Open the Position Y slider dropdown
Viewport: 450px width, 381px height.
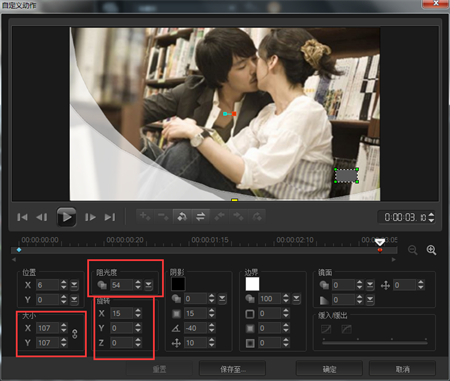point(74,300)
